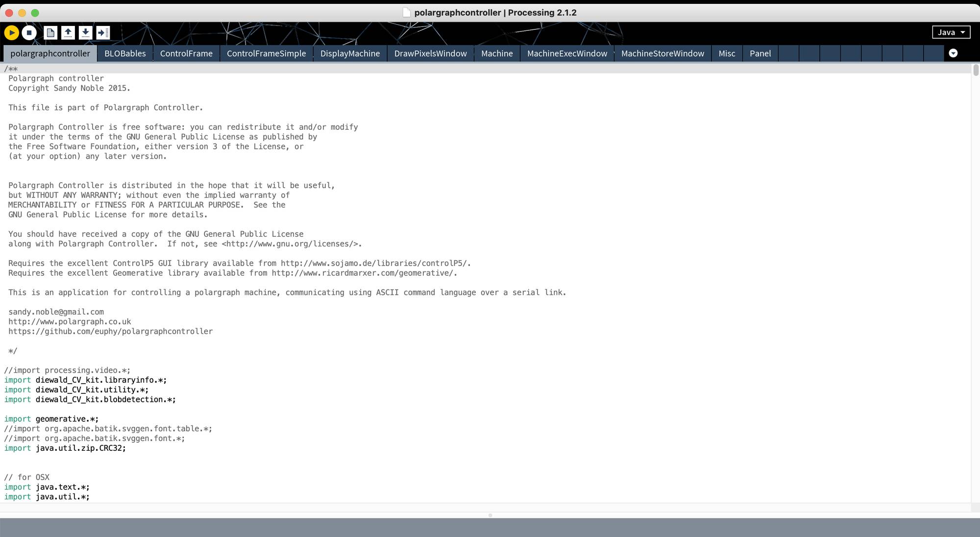Click the console divider handle dot
The image size is (980, 537).
click(x=490, y=515)
